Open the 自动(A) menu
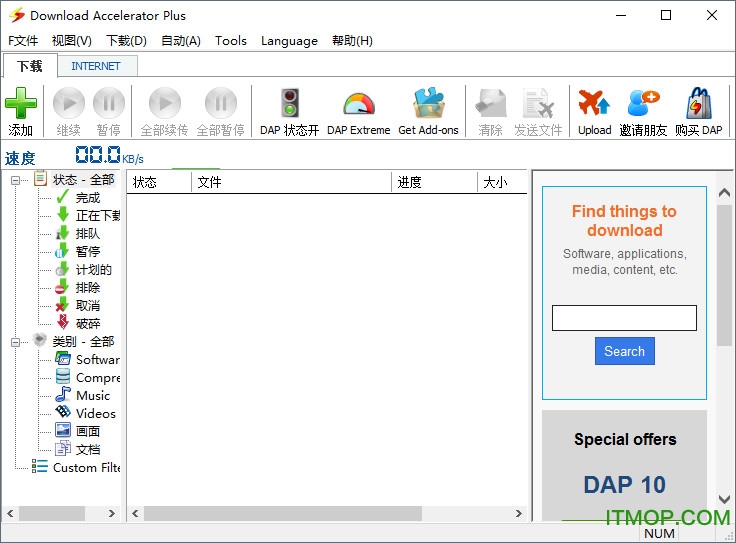736x543 pixels. pyautogui.click(x=181, y=41)
